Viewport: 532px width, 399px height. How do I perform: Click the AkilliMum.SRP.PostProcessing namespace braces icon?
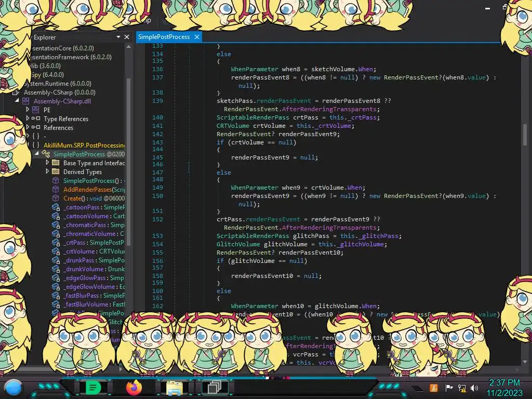coord(36,145)
